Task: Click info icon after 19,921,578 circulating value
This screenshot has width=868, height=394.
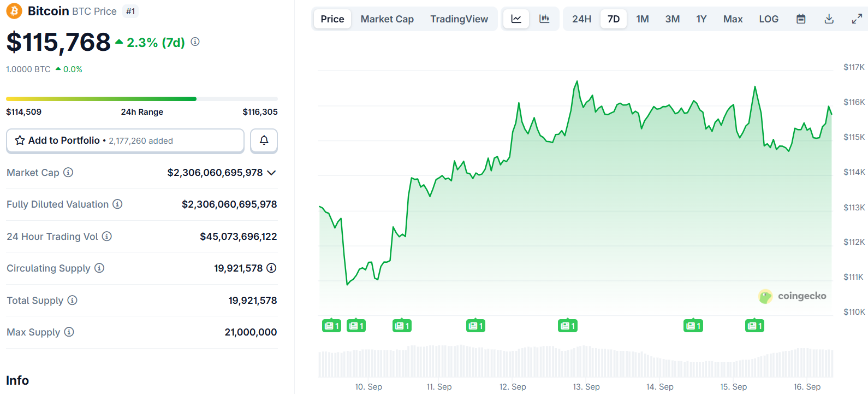Action: point(271,268)
